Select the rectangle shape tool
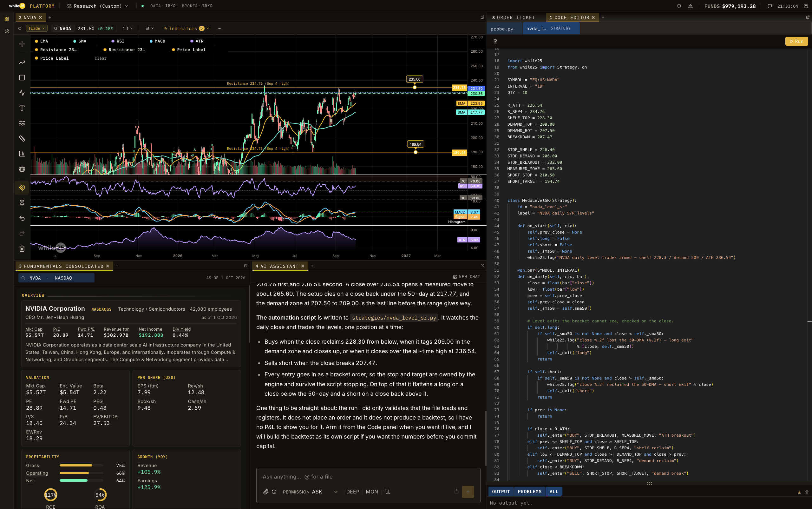The image size is (812, 509). coord(22,78)
